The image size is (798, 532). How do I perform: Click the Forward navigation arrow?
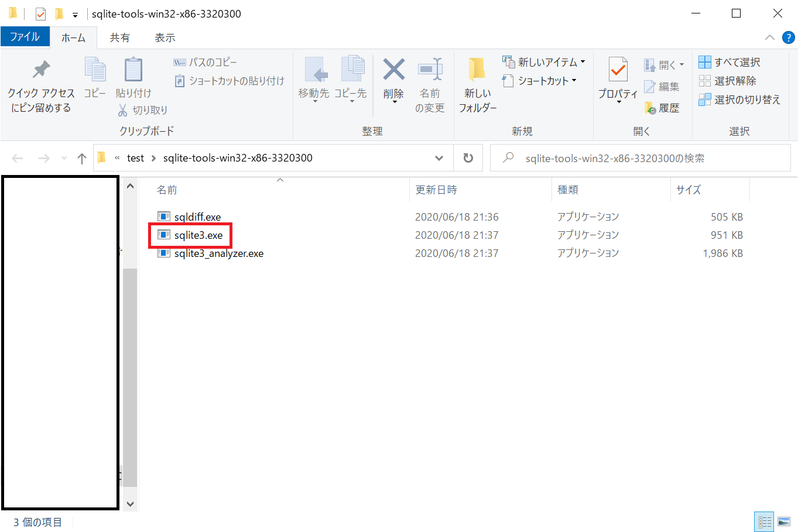point(44,158)
